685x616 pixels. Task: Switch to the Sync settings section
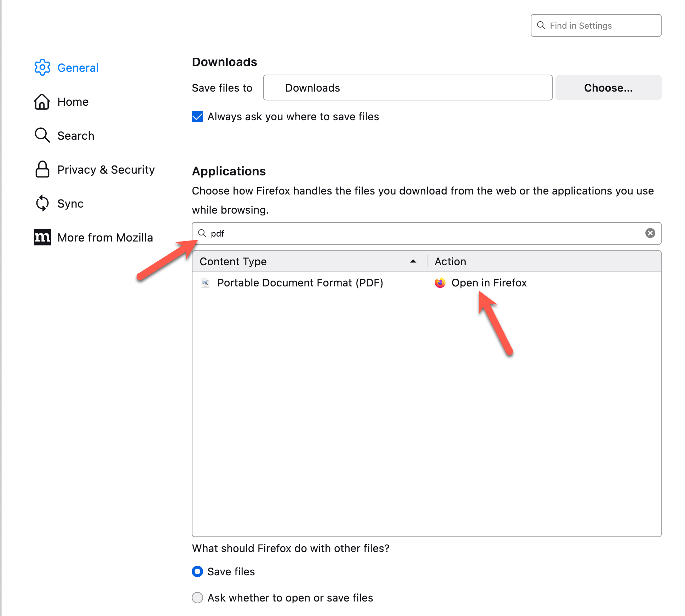tap(70, 203)
